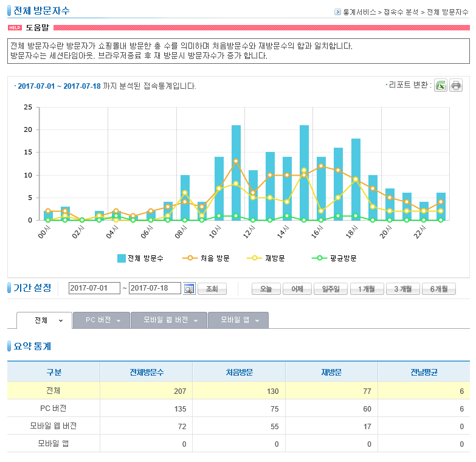Viewport: 476px width, 462px height.
Task: Click the 조회 search button
Action: [212, 289]
